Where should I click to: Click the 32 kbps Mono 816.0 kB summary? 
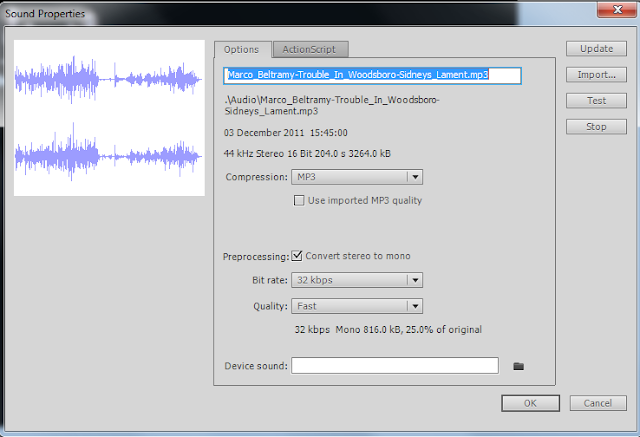[388, 330]
